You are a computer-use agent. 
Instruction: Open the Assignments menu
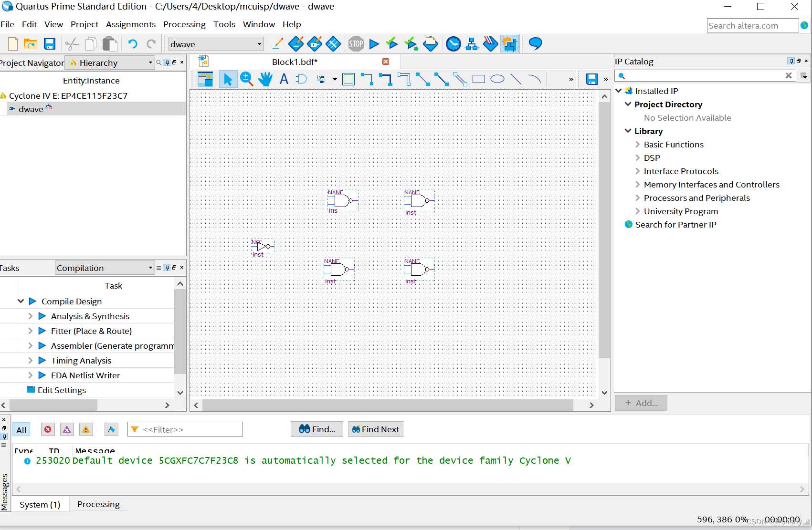click(131, 24)
